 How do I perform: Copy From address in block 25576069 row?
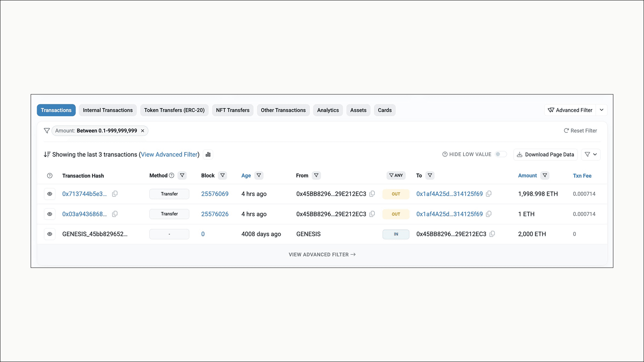pos(372,194)
